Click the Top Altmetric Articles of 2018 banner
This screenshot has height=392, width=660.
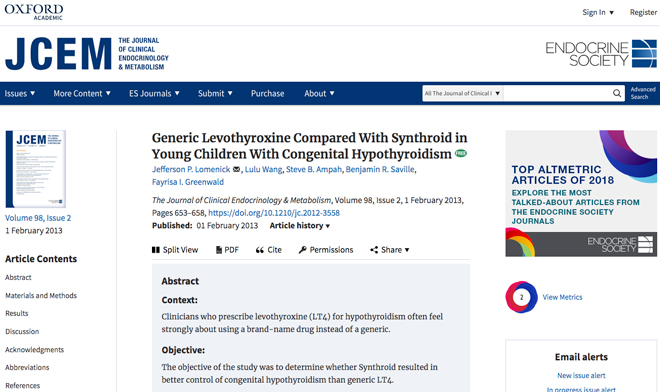(x=581, y=193)
